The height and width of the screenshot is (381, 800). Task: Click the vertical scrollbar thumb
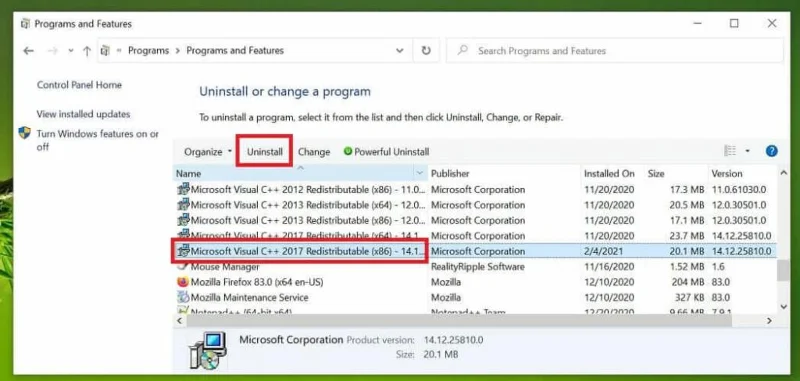tap(784, 270)
